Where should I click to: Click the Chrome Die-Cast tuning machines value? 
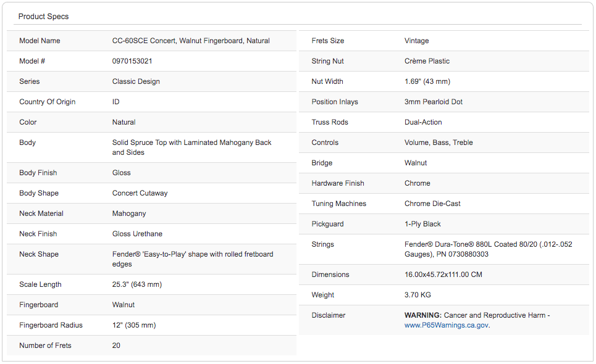click(432, 204)
